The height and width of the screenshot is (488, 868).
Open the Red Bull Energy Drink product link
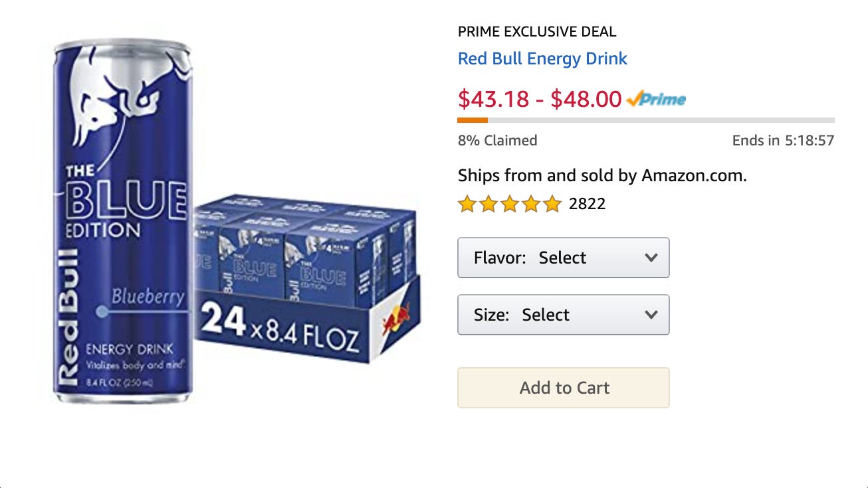(542, 58)
